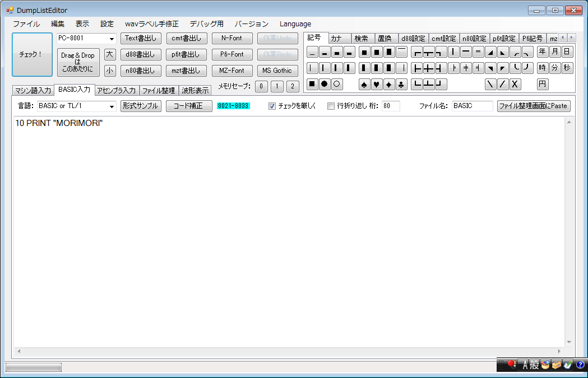The width and height of the screenshot is (588, 378).
Task: Click the cmt書出し button
Action: 186,38
